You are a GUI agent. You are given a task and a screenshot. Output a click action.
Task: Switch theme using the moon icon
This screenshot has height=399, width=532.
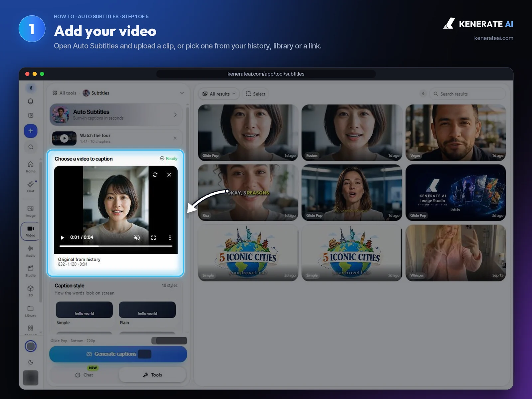tap(31, 362)
